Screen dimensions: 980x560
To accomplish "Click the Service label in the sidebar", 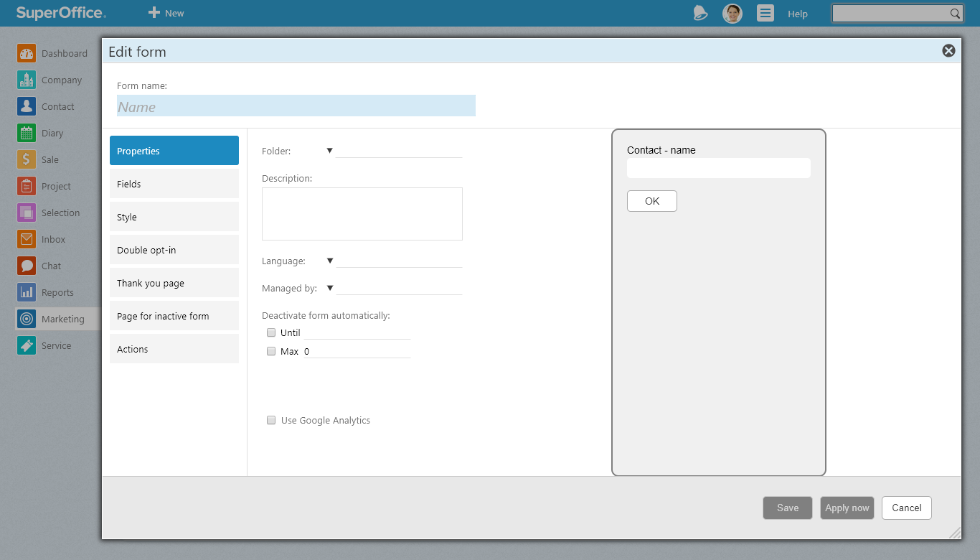I will tap(57, 345).
